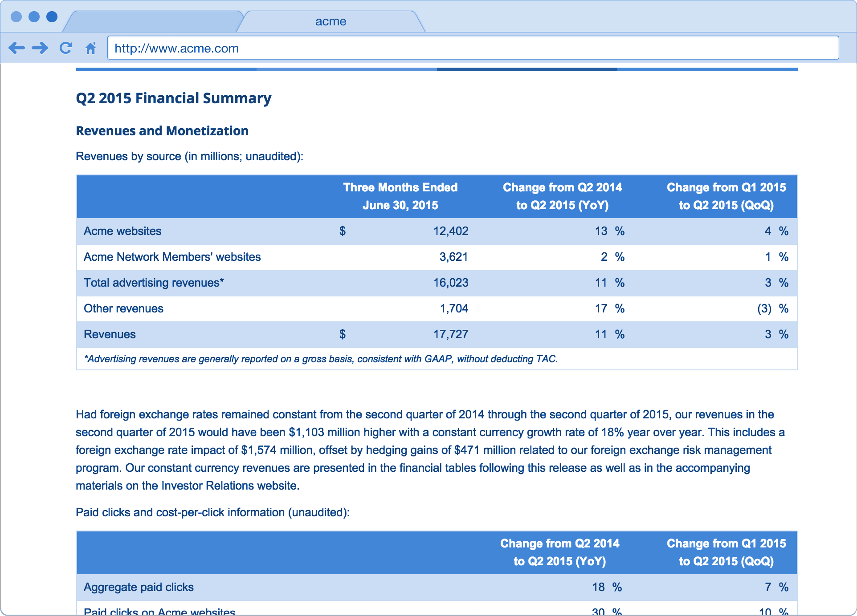The height and width of the screenshot is (616, 857).
Task: Click Three Months Ended June 30 header
Action: (x=400, y=196)
